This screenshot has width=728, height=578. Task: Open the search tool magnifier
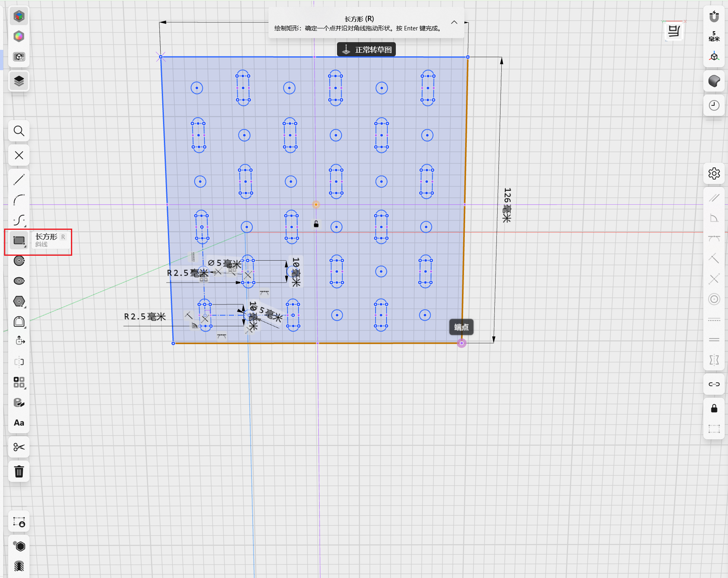tap(19, 131)
